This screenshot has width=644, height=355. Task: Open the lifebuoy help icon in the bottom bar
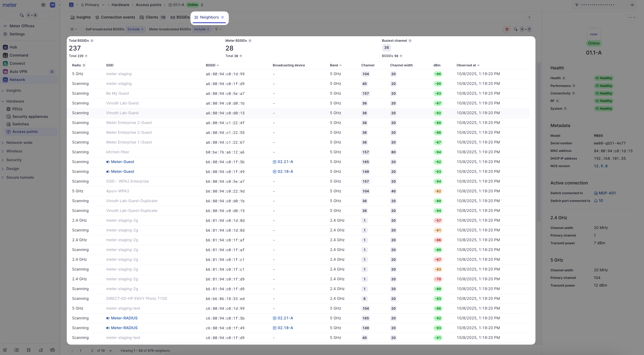[29, 350]
